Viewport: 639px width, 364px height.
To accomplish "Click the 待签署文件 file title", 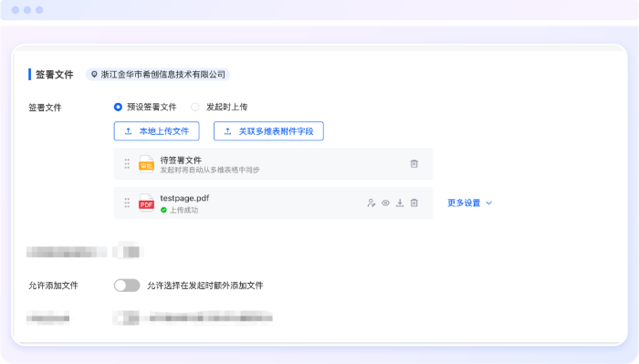I will pos(181,160).
